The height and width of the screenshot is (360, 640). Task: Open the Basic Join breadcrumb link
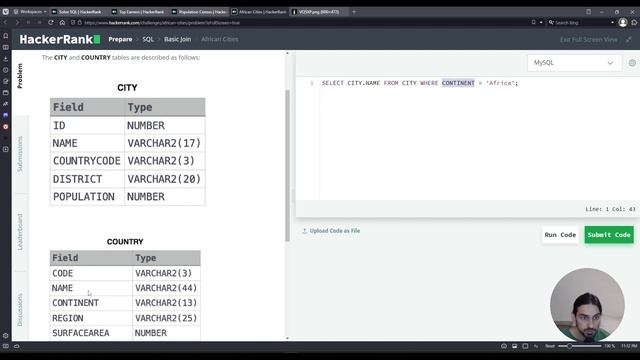[177, 39]
